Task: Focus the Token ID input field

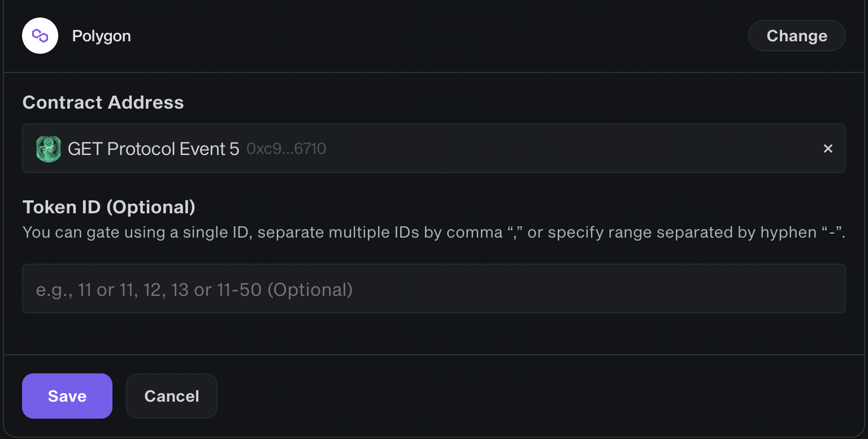Action: (x=434, y=289)
